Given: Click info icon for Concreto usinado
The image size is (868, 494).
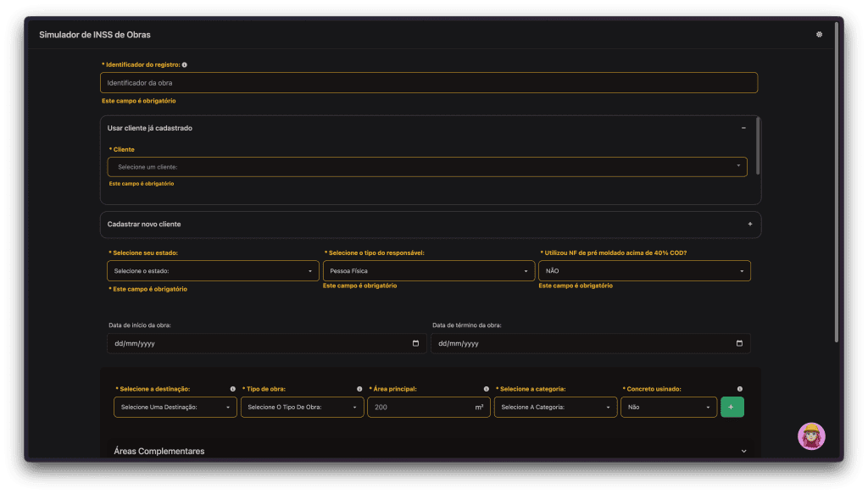Looking at the screenshot, I should point(740,389).
